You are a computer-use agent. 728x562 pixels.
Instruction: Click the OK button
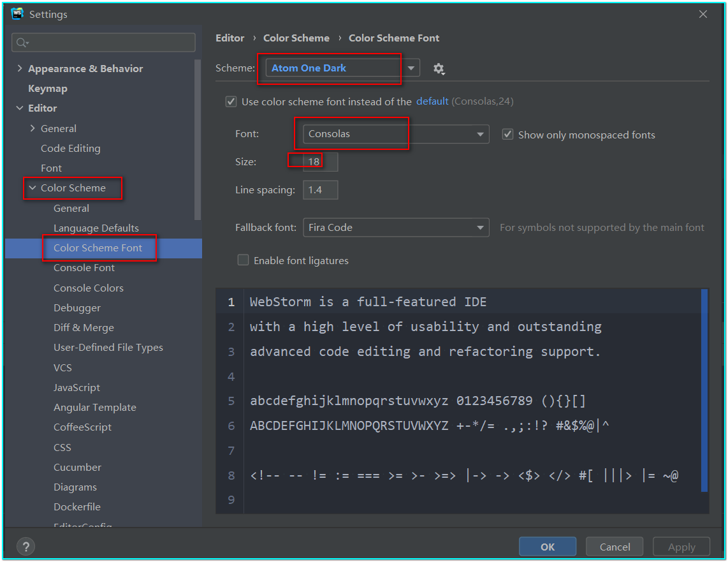pos(548,547)
